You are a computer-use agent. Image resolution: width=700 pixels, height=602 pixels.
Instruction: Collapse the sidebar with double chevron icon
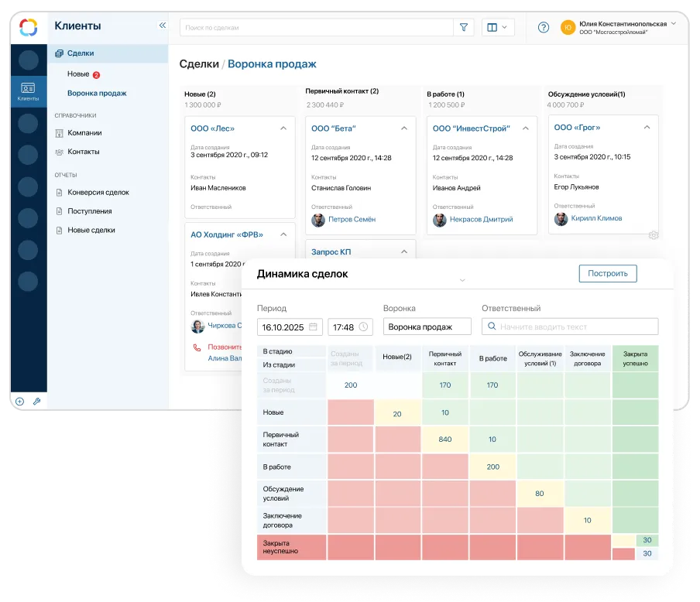coord(163,26)
